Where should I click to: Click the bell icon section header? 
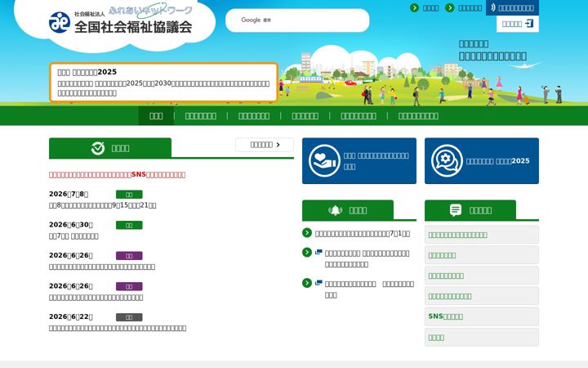pos(348,210)
